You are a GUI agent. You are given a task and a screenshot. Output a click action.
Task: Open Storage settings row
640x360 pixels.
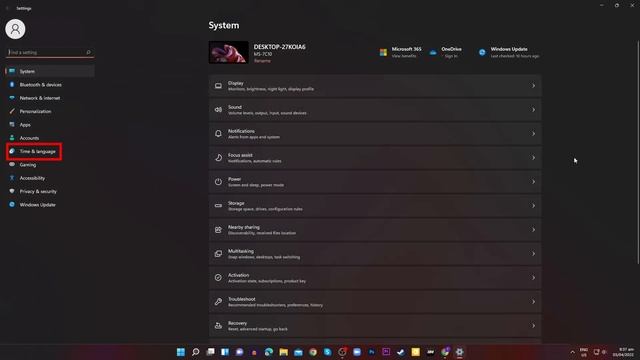pos(375,206)
